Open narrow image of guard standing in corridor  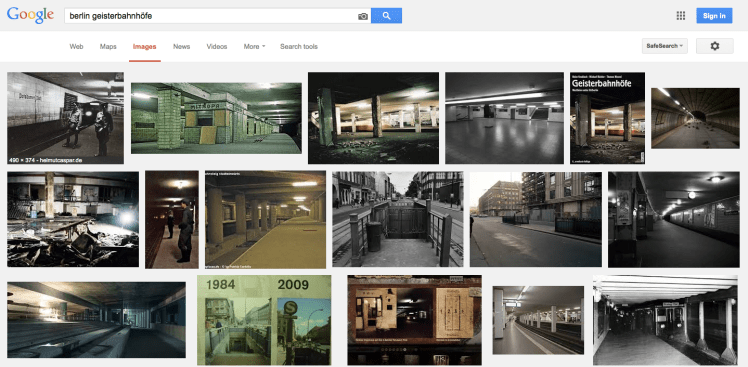(172, 219)
